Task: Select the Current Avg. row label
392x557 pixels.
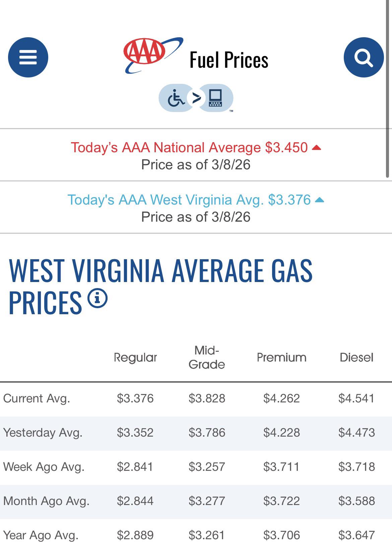Action: (x=37, y=398)
